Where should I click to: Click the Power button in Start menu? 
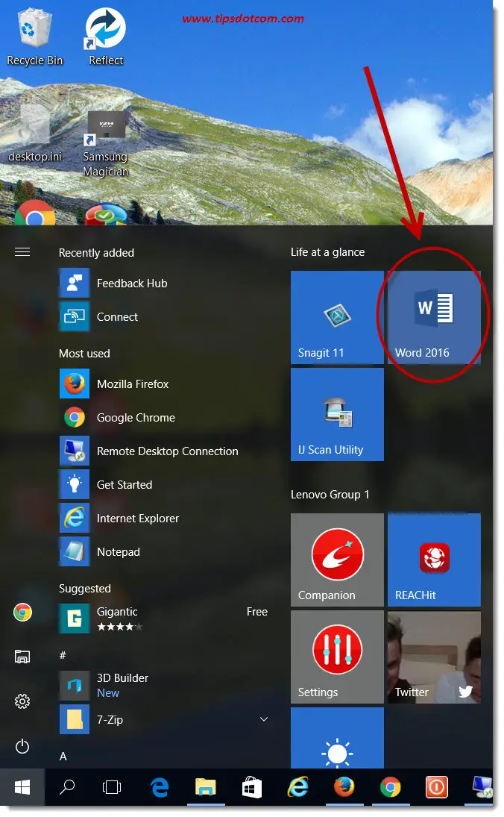tap(22, 747)
